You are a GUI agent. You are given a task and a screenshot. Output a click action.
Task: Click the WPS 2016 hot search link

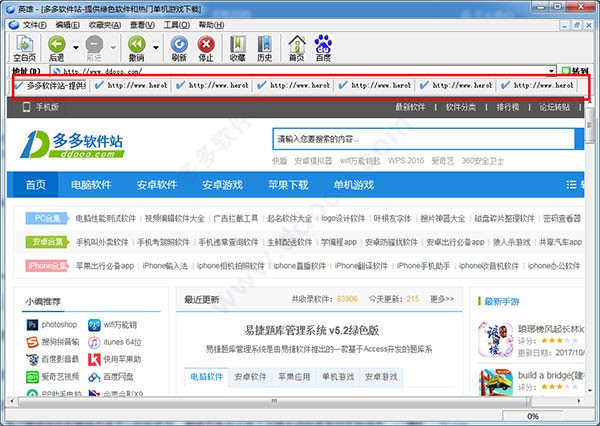[406, 161]
